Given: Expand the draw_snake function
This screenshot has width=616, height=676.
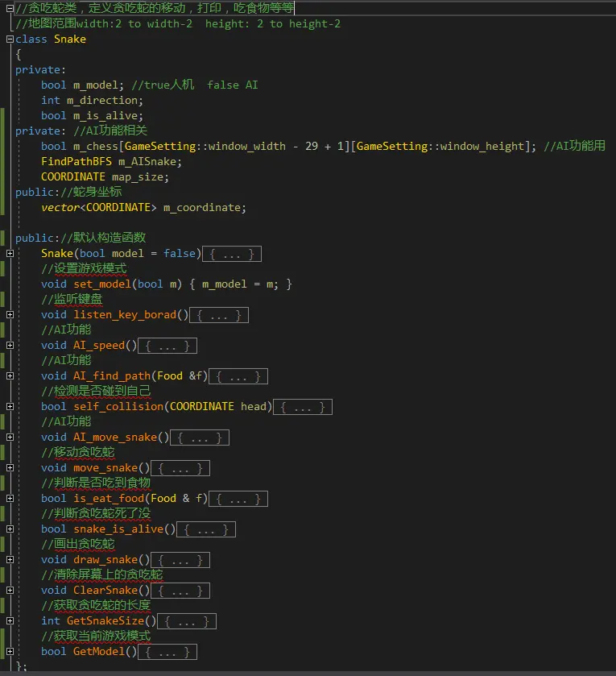Looking at the screenshot, I should coord(10,560).
